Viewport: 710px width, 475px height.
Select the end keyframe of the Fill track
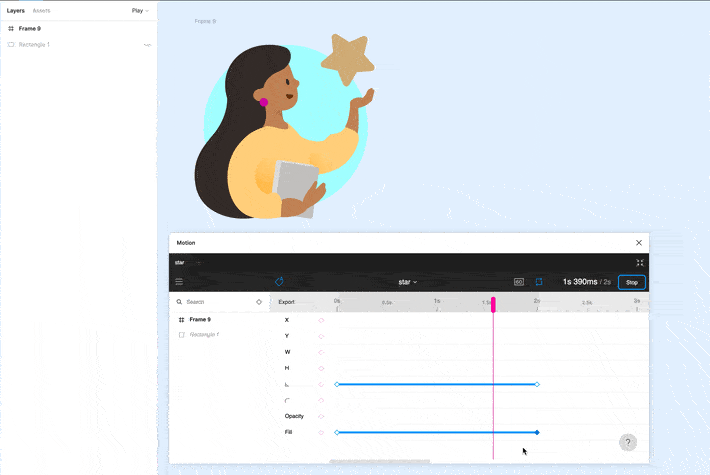click(537, 432)
